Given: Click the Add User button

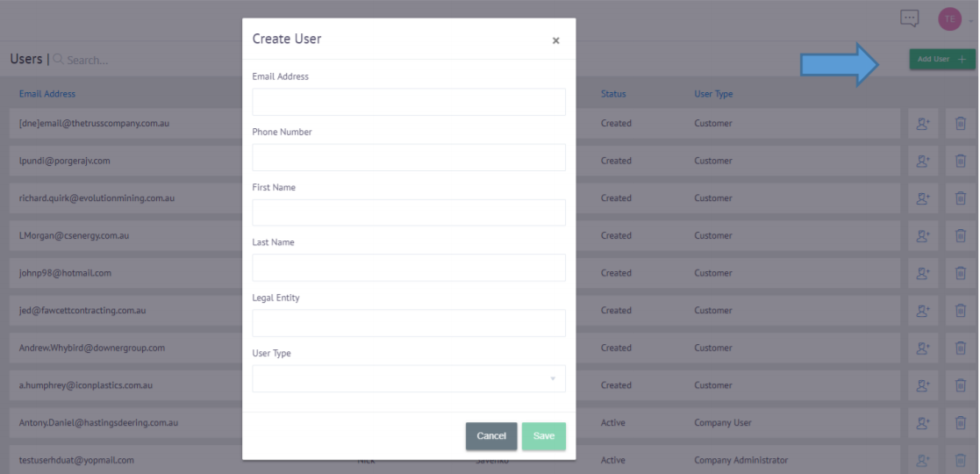Looking at the screenshot, I should tap(941, 60).
